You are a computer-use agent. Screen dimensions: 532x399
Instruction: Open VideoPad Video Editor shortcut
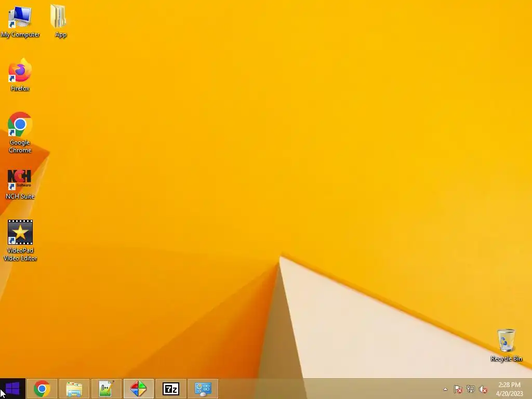click(20, 241)
